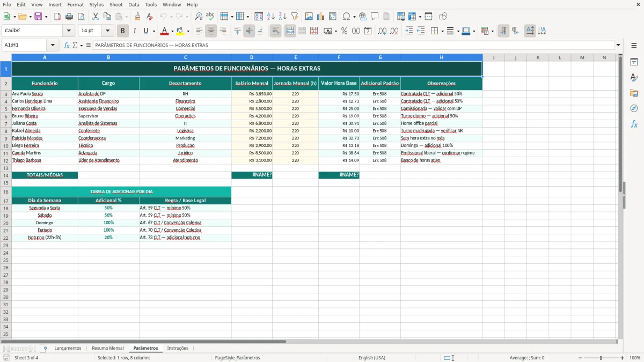Switch to the Resumo Mensal sheet tab
This screenshot has height=362, width=644.
pyautogui.click(x=108, y=349)
